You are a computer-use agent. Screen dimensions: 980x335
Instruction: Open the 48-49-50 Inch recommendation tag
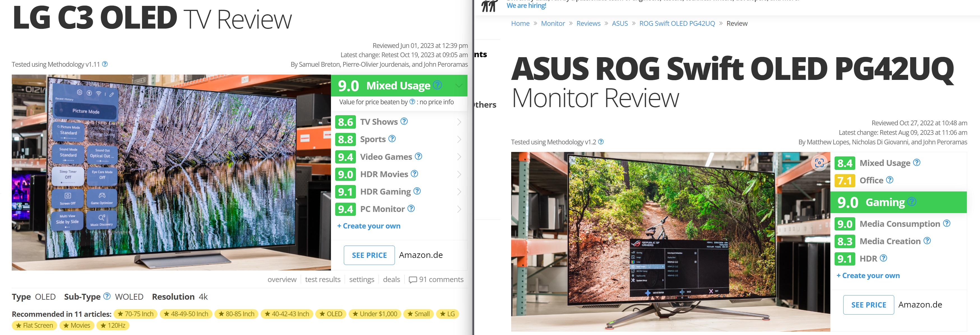point(186,314)
